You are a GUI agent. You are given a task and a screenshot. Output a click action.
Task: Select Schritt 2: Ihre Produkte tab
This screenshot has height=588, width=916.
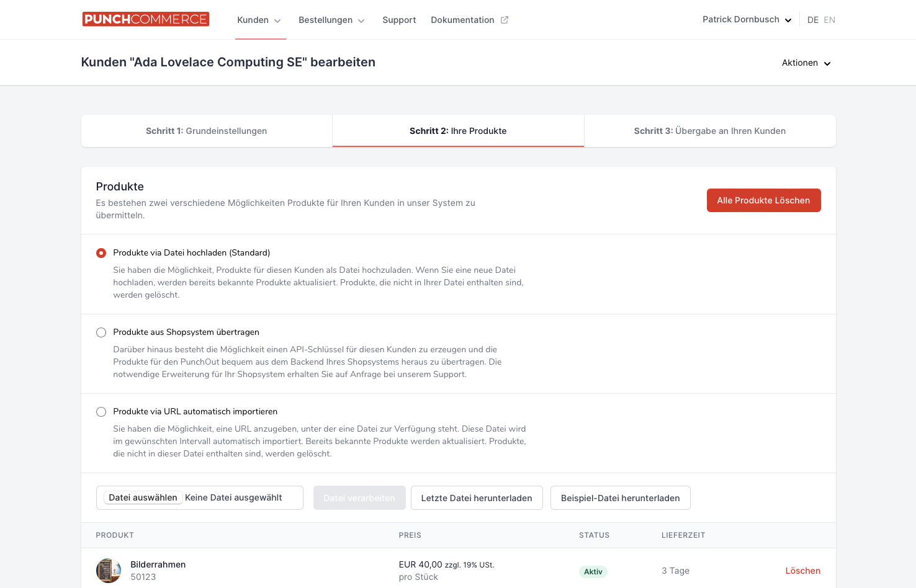click(x=458, y=131)
